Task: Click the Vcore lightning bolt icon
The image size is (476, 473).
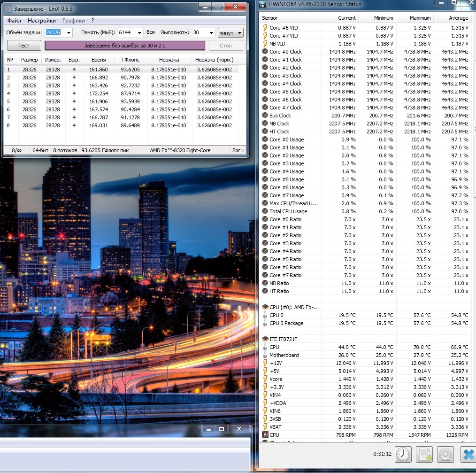Action: pyautogui.click(x=265, y=379)
